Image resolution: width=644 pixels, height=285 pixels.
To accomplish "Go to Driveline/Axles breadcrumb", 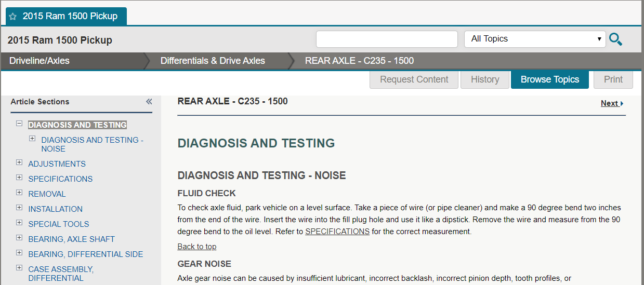I will 40,61.
